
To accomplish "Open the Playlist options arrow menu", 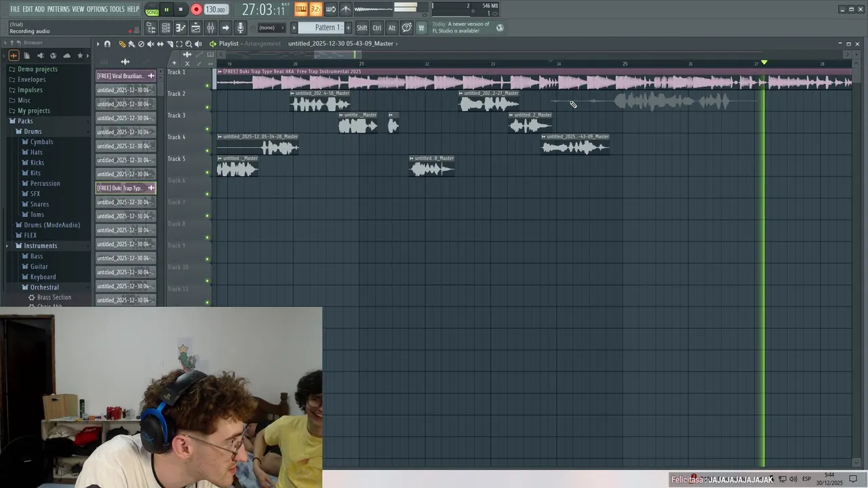I will (x=98, y=44).
